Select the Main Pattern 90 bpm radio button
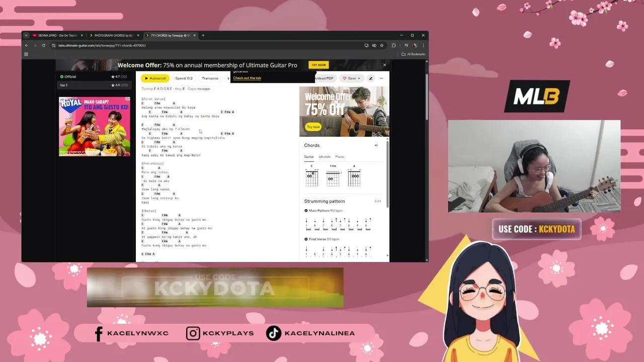 [306, 210]
